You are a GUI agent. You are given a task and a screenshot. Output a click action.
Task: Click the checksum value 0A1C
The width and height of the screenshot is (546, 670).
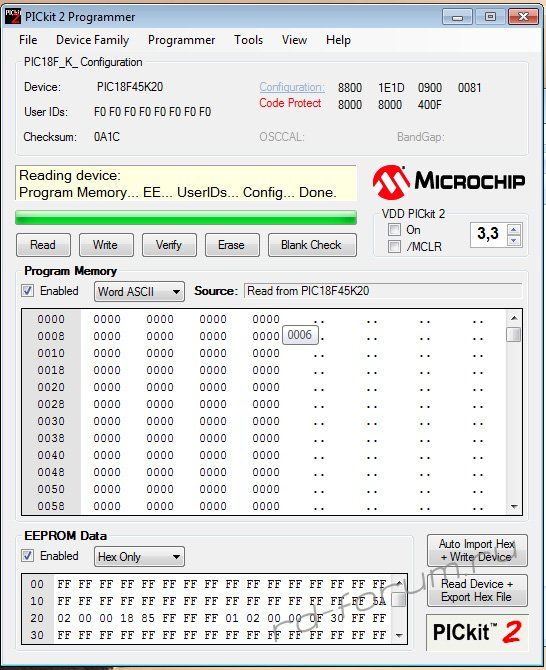click(x=107, y=137)
